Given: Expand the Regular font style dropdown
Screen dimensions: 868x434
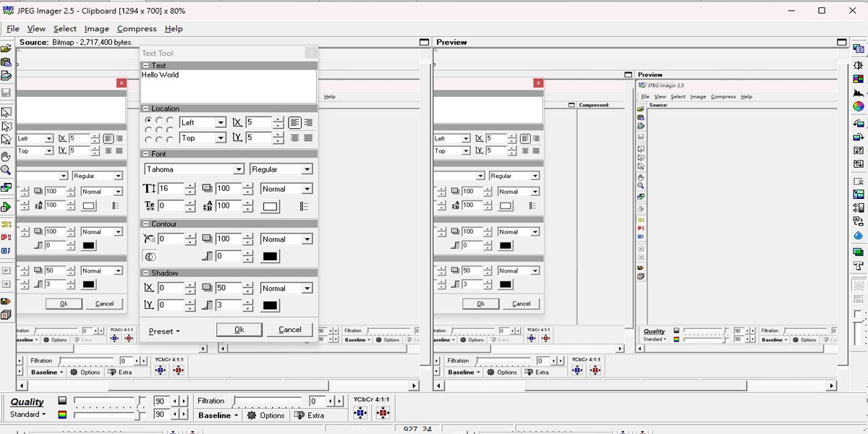Looking at the screenshot, I should [x=307, y=169].
